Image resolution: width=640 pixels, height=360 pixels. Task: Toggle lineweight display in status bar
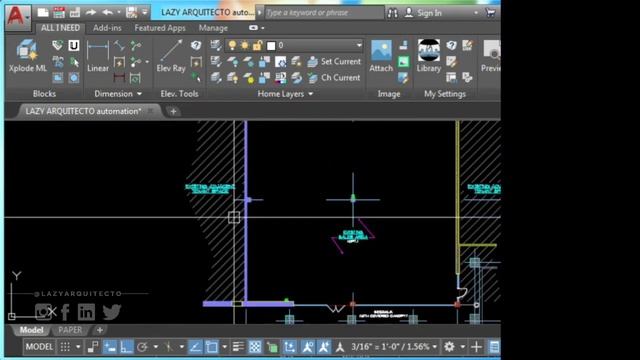[x=238, y=347]
